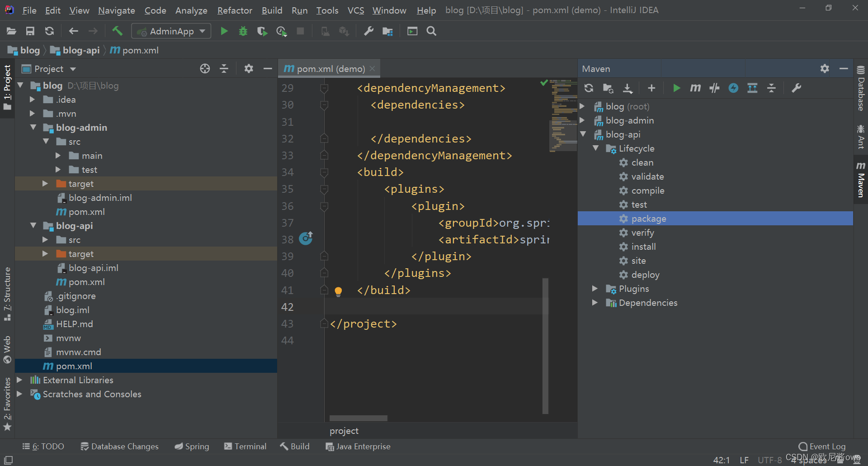The height and width of the screenshot is (466, 868).
Task: Navigate back with the left arrow icon
Action: point(73,31)
